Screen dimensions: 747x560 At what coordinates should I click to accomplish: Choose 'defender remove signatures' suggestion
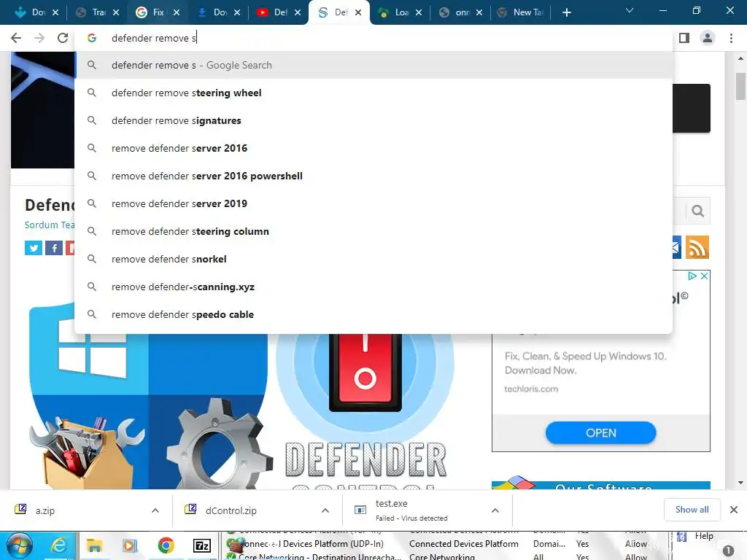(x=373, y=120)
